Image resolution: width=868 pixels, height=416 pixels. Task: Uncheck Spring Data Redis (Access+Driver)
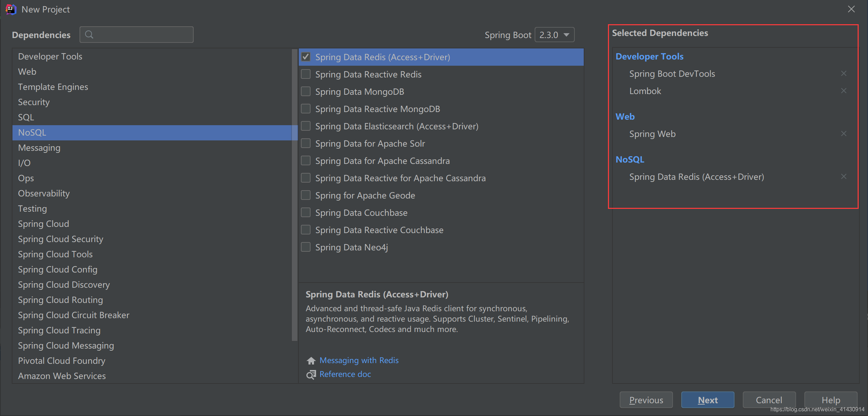click(305, 57)
